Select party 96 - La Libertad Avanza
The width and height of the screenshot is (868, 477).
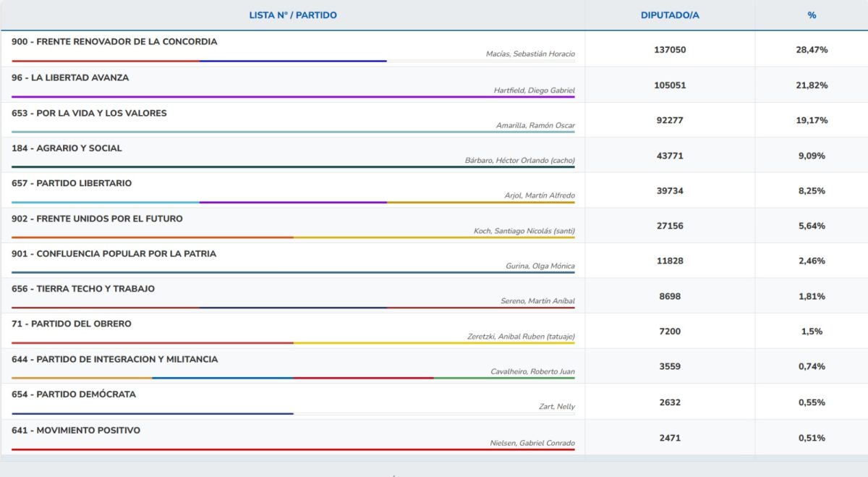coord(70,77)
